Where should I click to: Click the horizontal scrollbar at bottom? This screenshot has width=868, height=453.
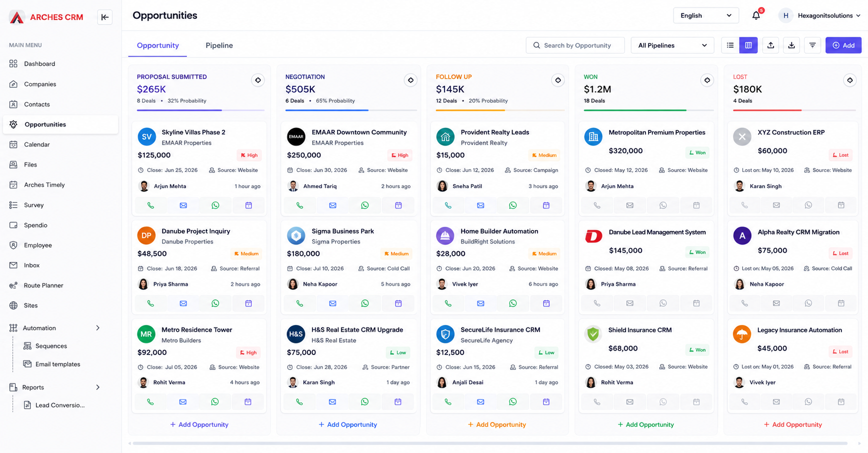(490, 443)
